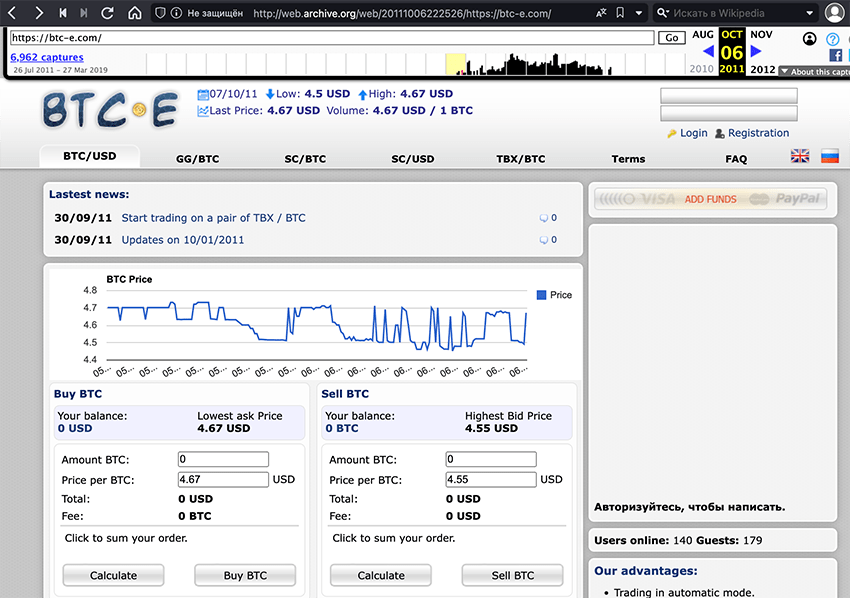The image size is (850, 598).
Task: Click the Facebook share icon
Action: 835,55
